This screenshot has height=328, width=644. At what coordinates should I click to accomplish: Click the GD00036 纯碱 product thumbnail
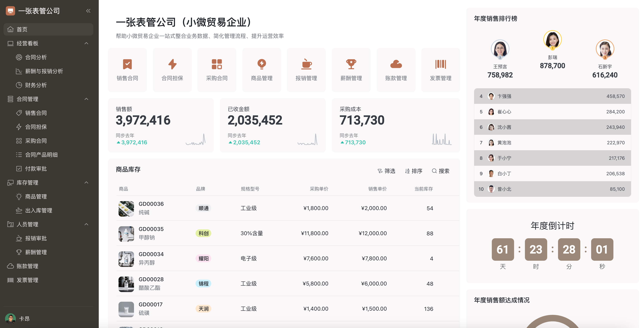point(126,209)
